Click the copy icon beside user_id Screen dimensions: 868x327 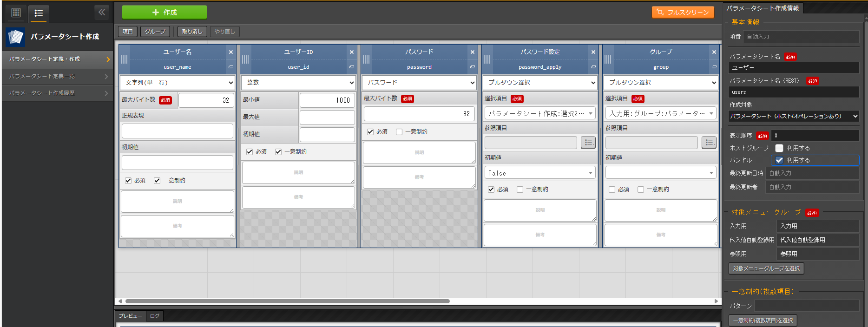pyautogui.click(x=352, y=67)
